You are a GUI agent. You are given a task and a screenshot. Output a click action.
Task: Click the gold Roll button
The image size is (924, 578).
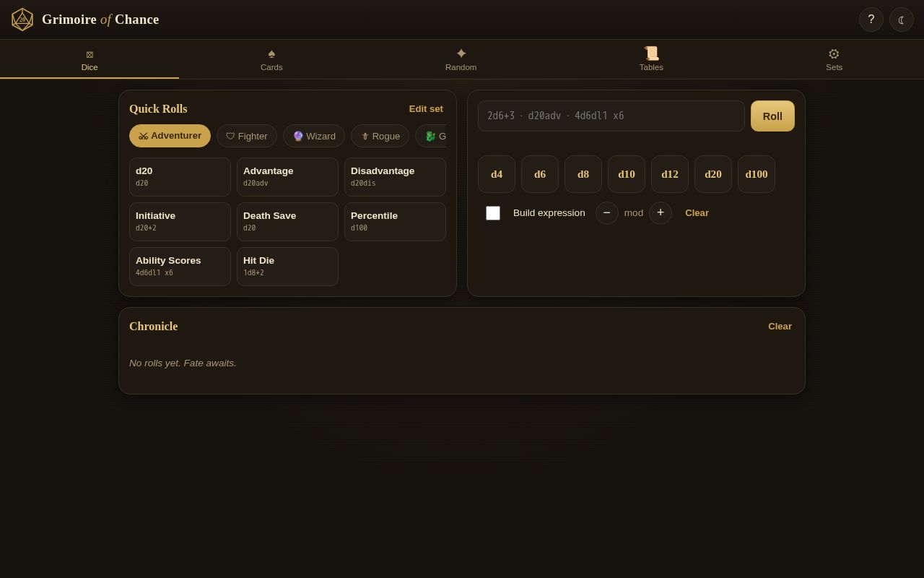772,116
